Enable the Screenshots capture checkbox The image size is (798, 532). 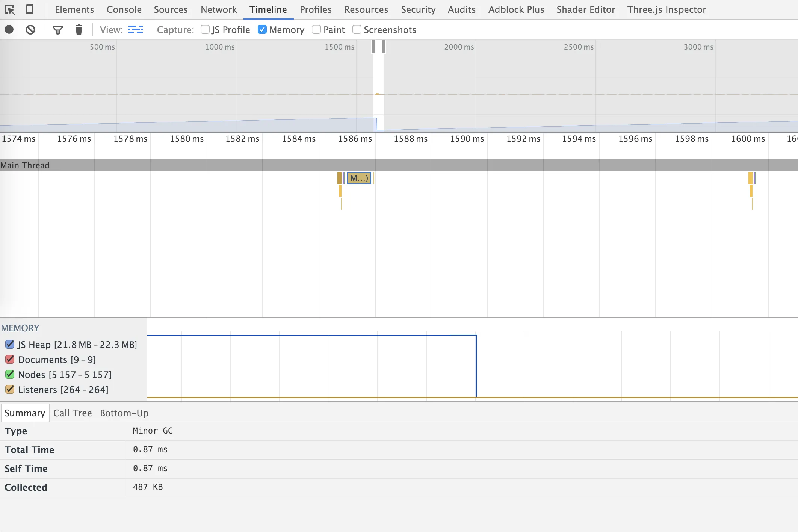(357, 30)
